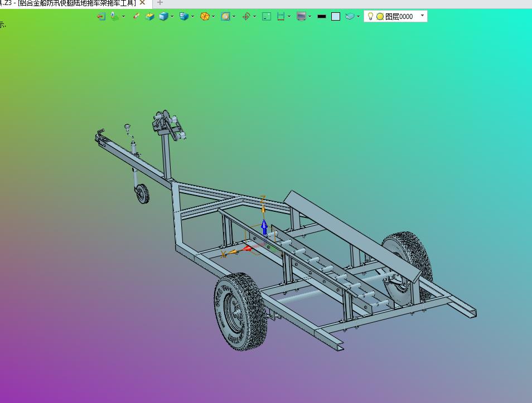532x403 pixels.
Task: Click the plus button to add new tab
Action: tap(160, 3)
